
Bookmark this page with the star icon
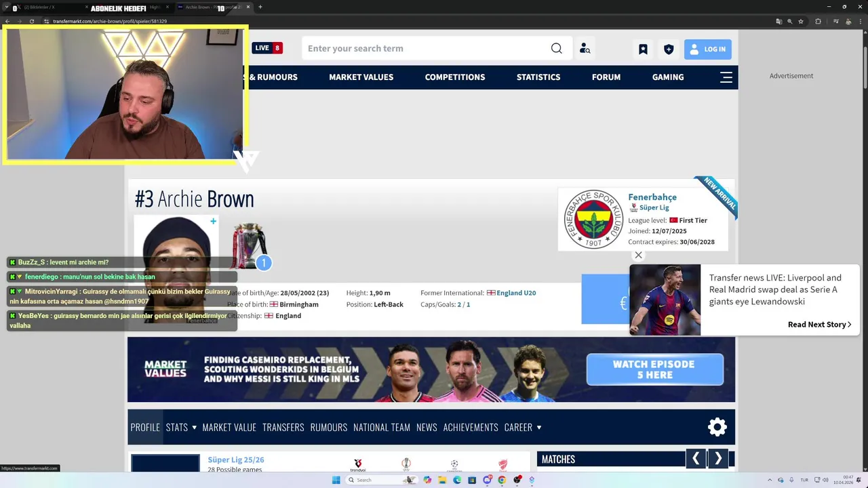tap(801, 21)
